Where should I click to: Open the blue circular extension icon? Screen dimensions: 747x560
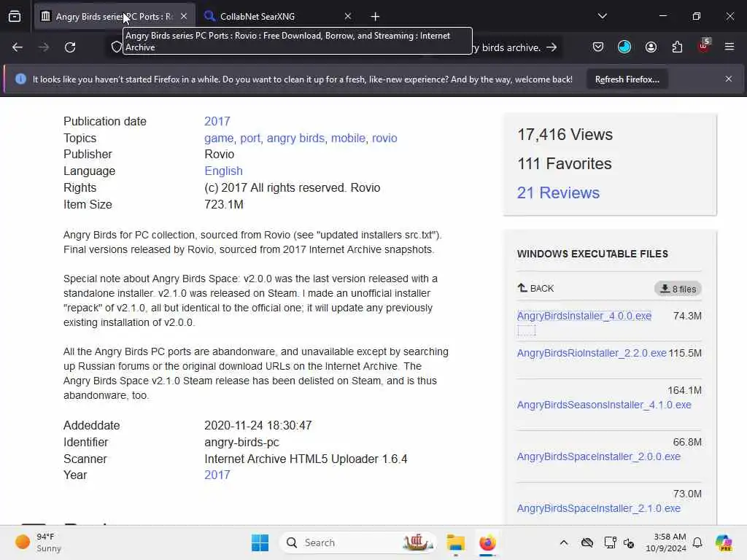tap(624, 47)
